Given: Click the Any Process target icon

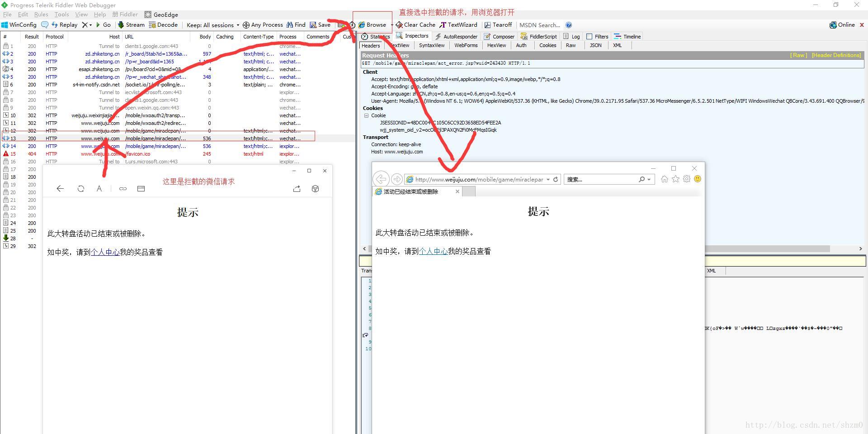Looking at the screenshot, I should (x=246, y=25).
